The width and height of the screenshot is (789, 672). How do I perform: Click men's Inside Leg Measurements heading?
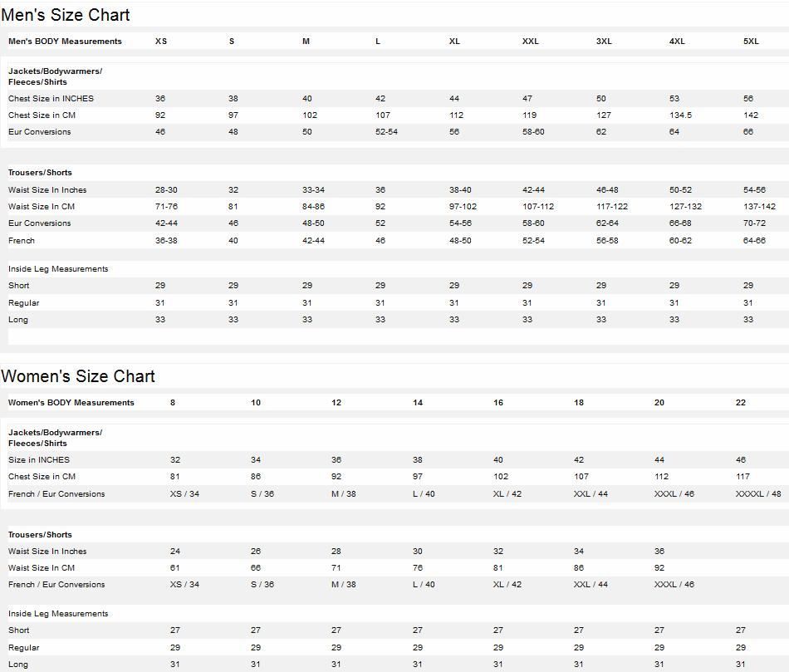coord(58,269)
